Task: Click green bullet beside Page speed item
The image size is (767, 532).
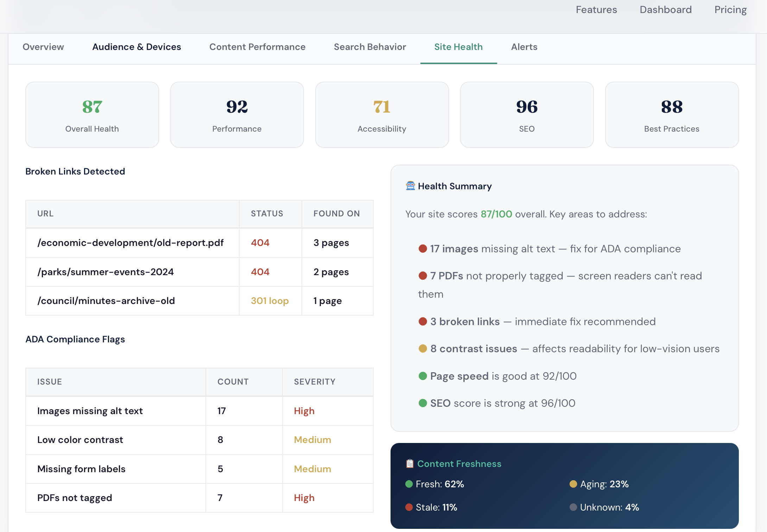Action: click(423, 376)
